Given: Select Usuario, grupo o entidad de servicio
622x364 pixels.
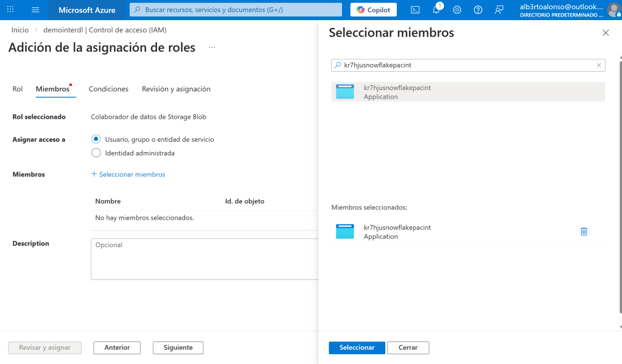Looking at the screenshot, I should [96, 139].
